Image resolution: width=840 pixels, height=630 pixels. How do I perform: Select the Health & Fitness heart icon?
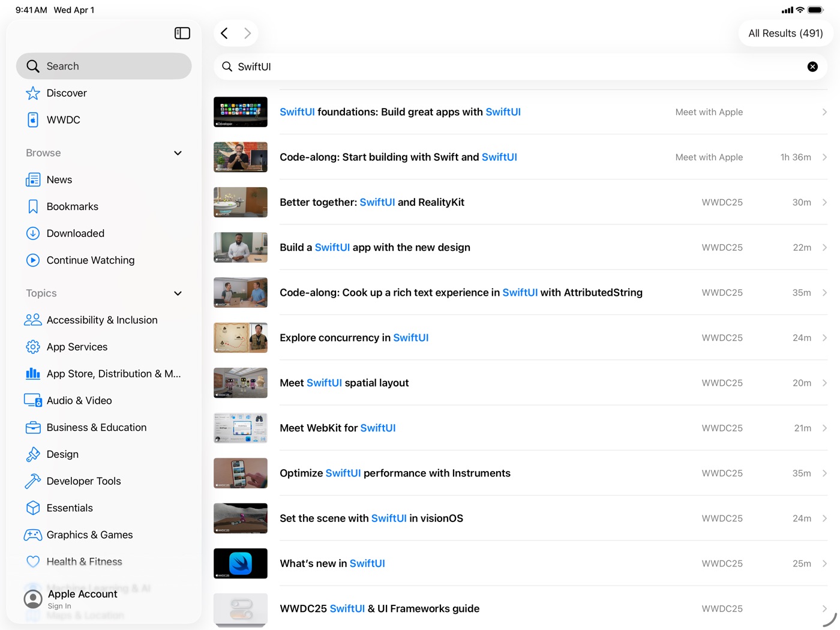tap(33, 562)
